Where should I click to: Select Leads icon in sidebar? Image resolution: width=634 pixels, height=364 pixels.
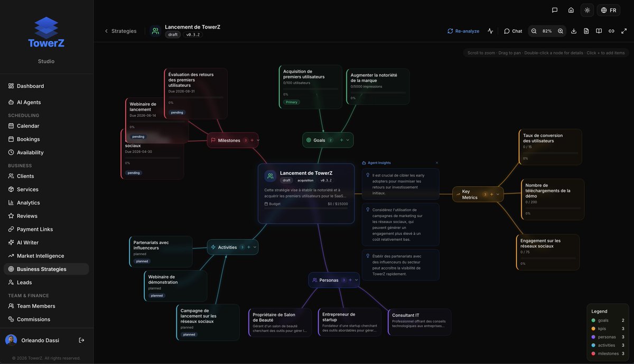coord(11,283)
